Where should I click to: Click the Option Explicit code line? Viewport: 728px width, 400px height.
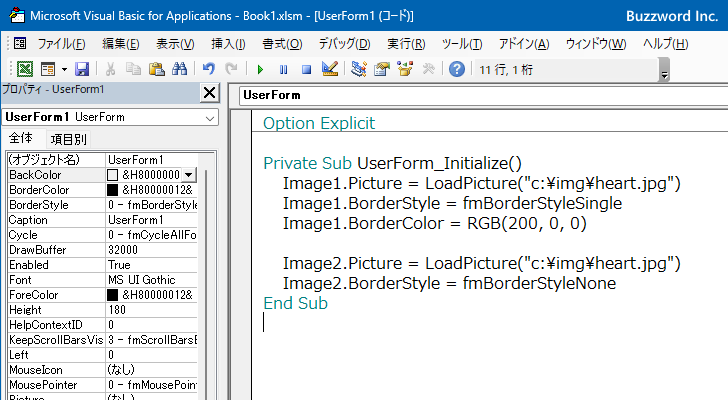pyautogui.click(x=319, y=123)
